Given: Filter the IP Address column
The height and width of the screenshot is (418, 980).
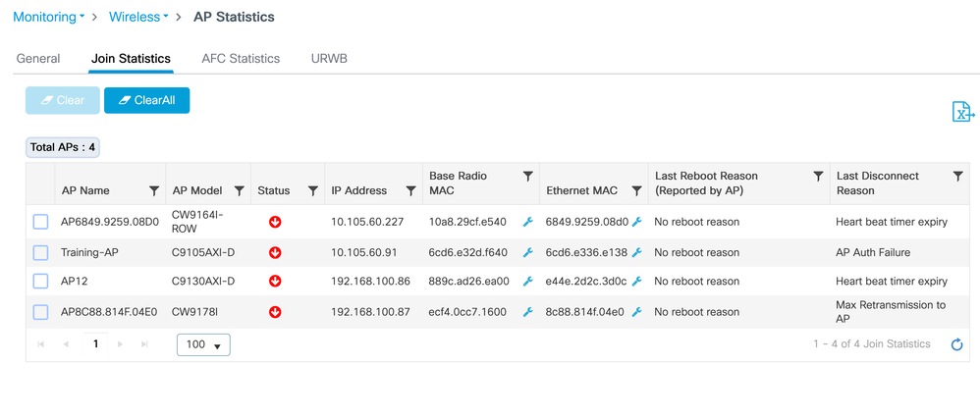Looking at the screenshot, I should [x=410, y=191].
